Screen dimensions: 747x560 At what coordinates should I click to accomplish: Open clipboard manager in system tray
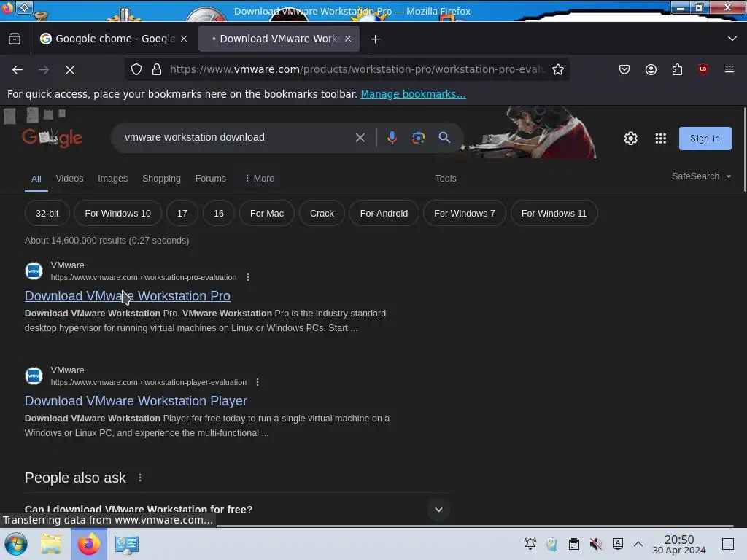pyautogui.click(x=574, y=544)
